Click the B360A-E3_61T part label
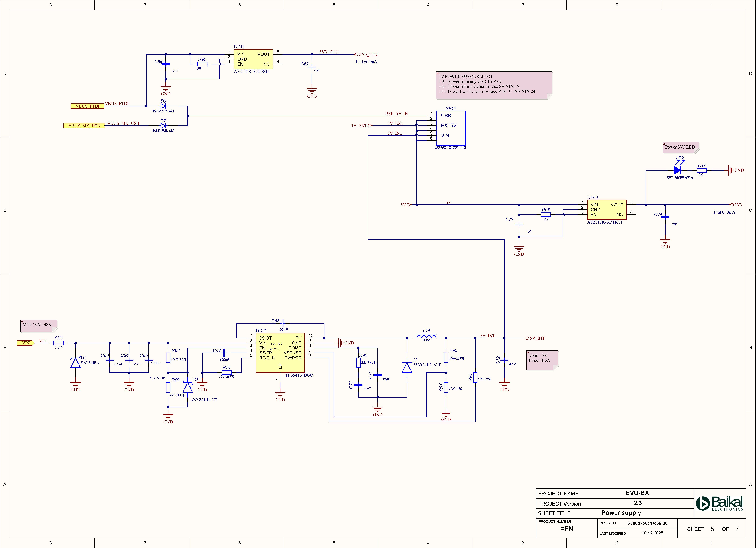This screenshot has width=756, height=548. [426, 365]
